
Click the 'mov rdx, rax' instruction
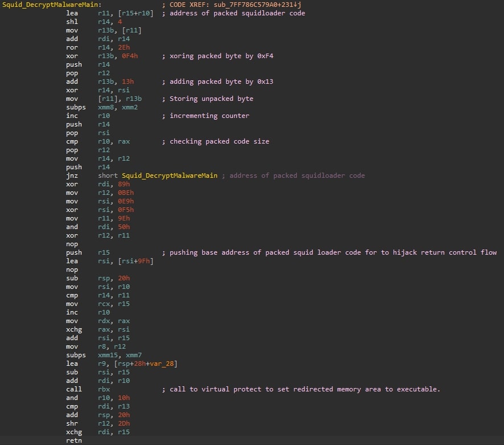pos(98,321)
